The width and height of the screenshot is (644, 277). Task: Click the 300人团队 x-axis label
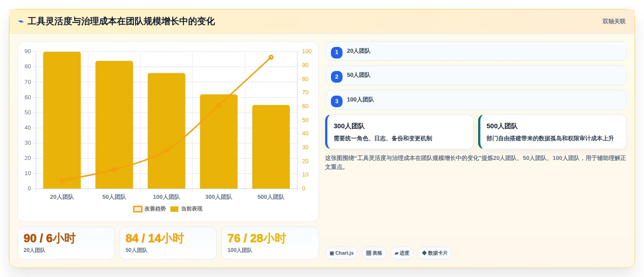pyautogui.click(x=219, y=197)
